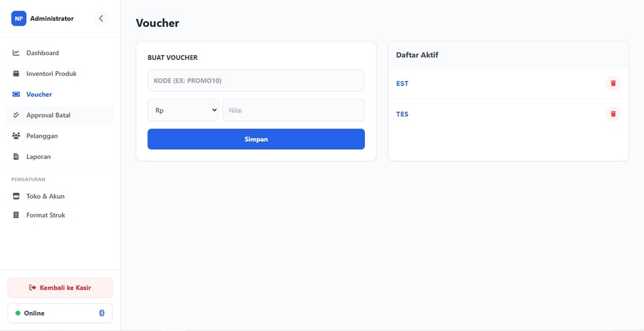Delete the EST voucher with trash icon
The height and width of the screenshot is (331, 644).
tap(613, 83)
